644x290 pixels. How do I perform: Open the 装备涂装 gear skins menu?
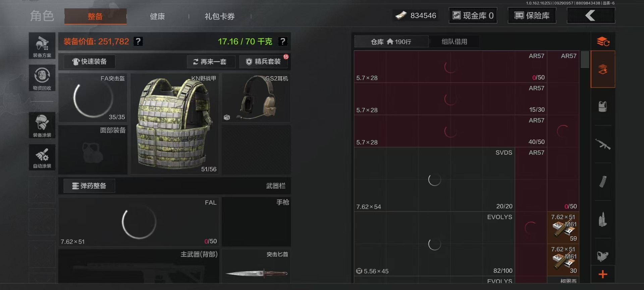42,125
